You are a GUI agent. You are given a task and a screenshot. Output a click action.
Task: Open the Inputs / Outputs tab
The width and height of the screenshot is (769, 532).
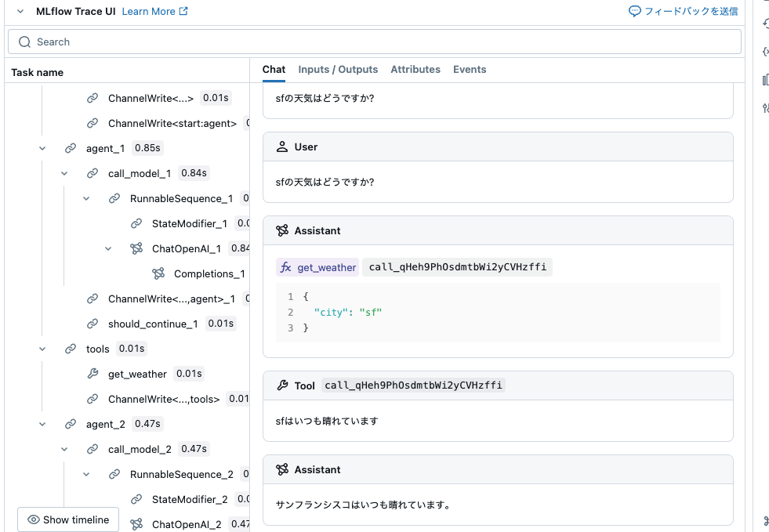[x=338, y=69]
